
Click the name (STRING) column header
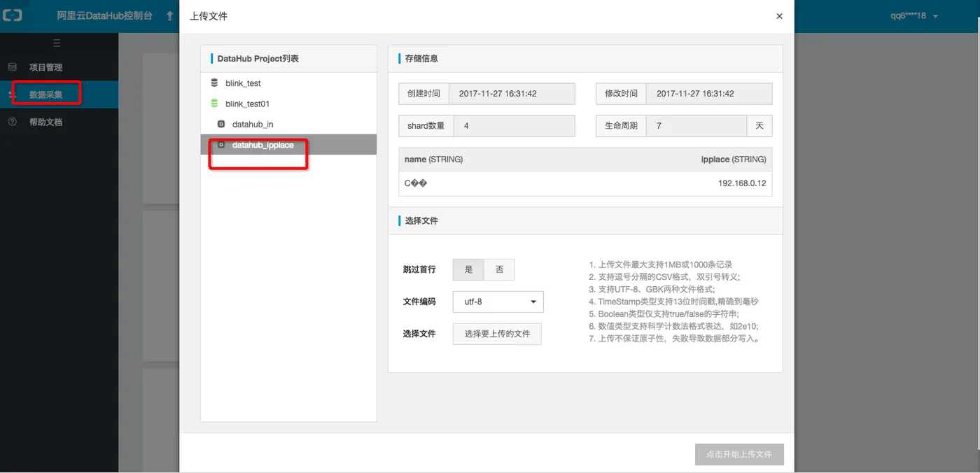(433, 160)
